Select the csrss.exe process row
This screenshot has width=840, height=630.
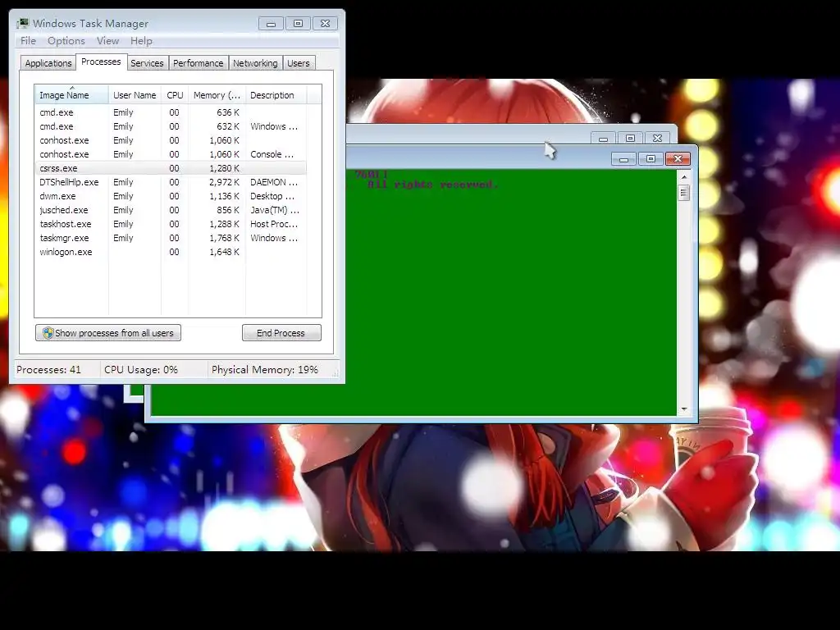[x=171, y=168]
